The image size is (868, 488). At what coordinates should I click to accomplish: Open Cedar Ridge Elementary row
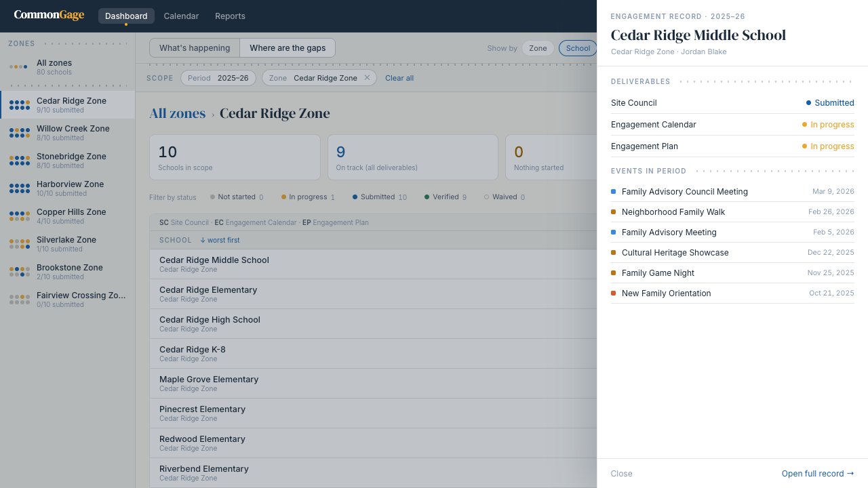coord(373,294)
